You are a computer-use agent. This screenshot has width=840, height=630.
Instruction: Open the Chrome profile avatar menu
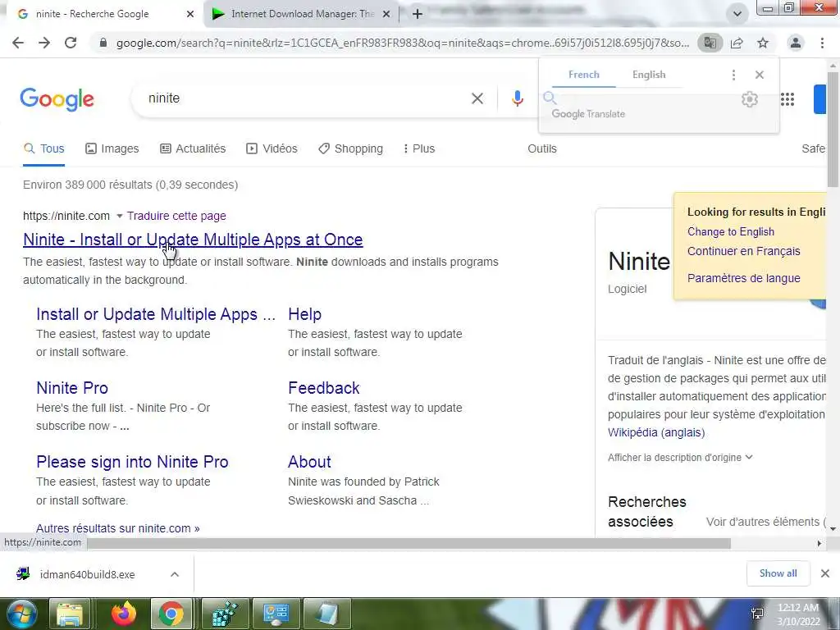pyautogui.click(x=796, y=43)
